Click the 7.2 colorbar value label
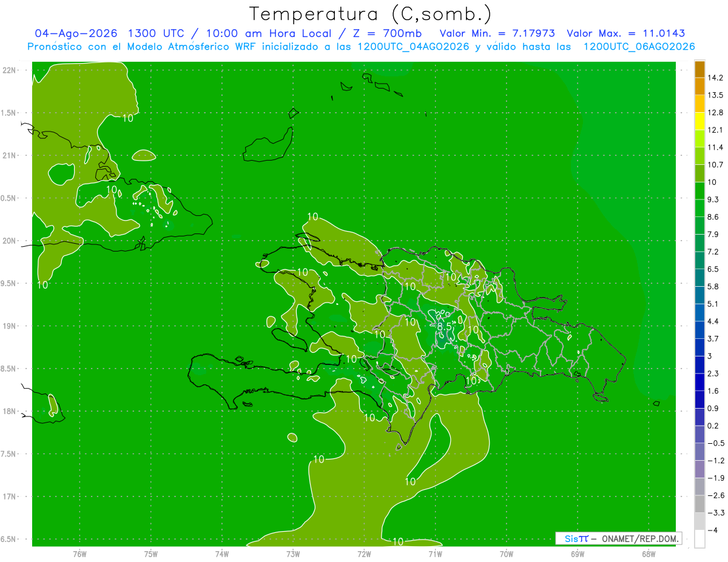Screen dimensions: 728x562 (x=713, y=252)
